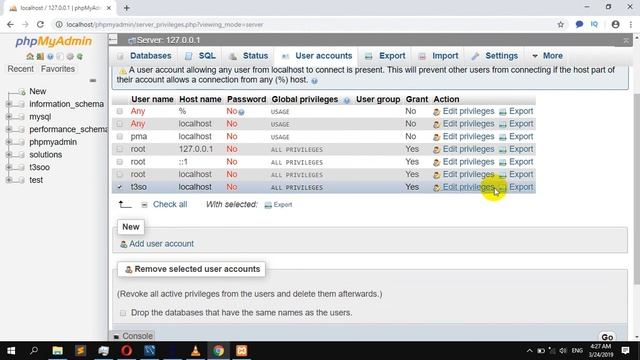Expand the mysql database node
The width and height of the screenshot is (640, 360).
(x=9, y=117)
